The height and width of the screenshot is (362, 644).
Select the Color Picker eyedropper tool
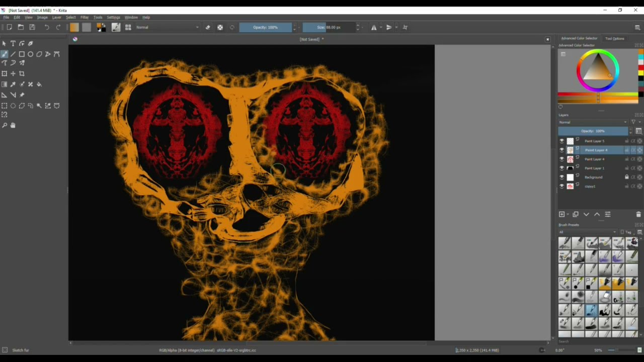point(13,84)
